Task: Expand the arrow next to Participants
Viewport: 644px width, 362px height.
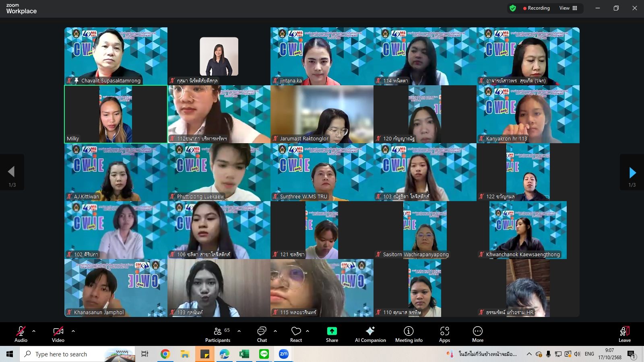Action: (239, 331)
